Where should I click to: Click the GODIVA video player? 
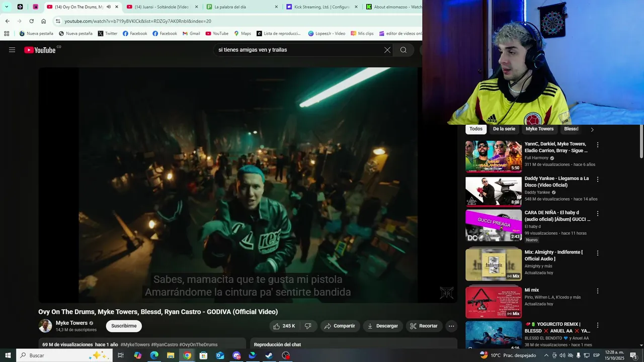click(x=248, y=185)
